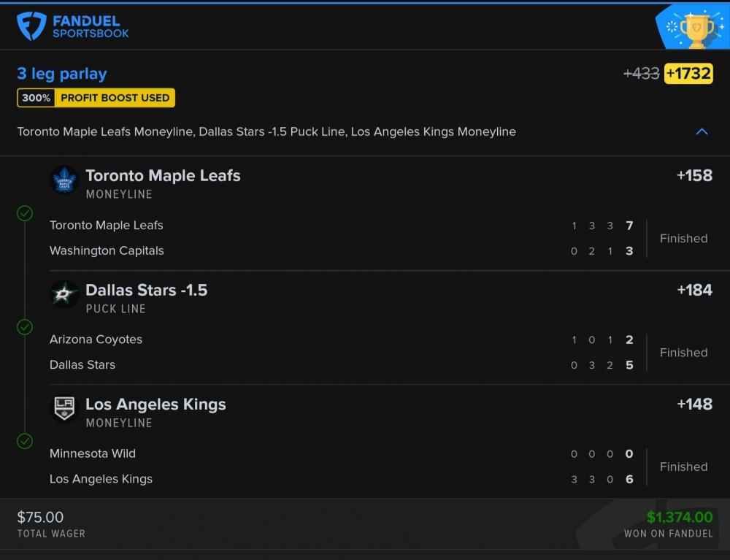Image resolution: width=730 pixels, height=560 pixels.
Task: Open the Dallas Stars -1.5 Puck Line heading
Action: pyautogui.click(x=146, y=290)
